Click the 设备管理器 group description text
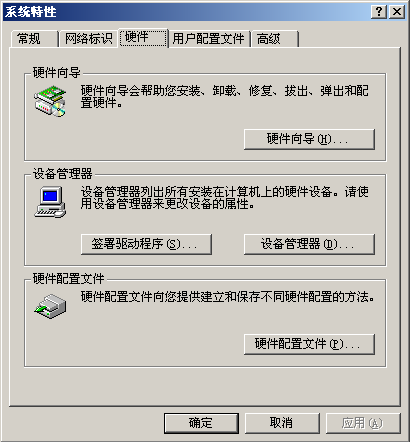Viewport: 410px width, 442px height. coord(224,198)
